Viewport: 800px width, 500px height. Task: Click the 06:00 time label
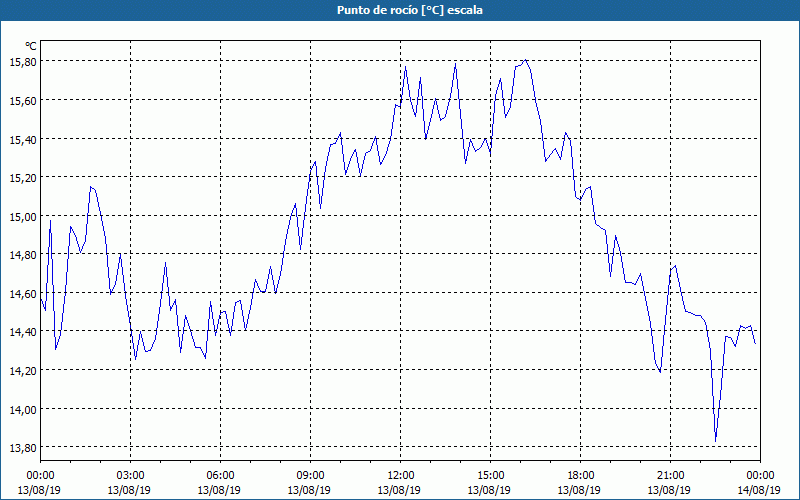220,476
